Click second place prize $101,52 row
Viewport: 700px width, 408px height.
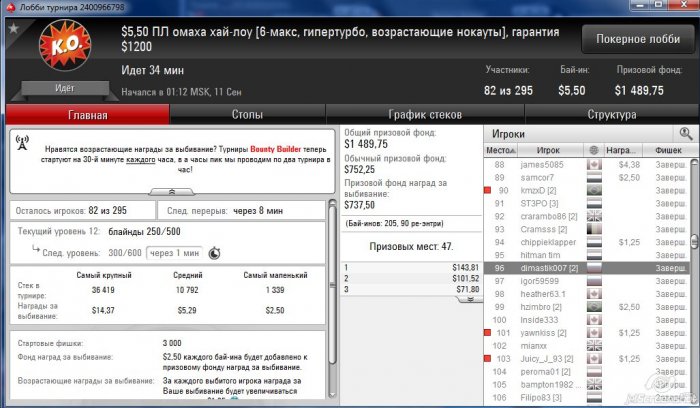[411, 279]
